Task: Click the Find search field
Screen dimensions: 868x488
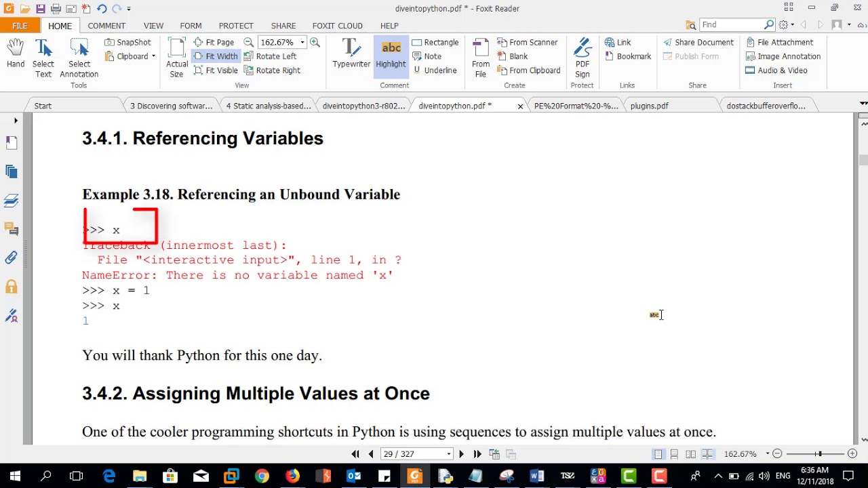Action: [x=732, y=25]
